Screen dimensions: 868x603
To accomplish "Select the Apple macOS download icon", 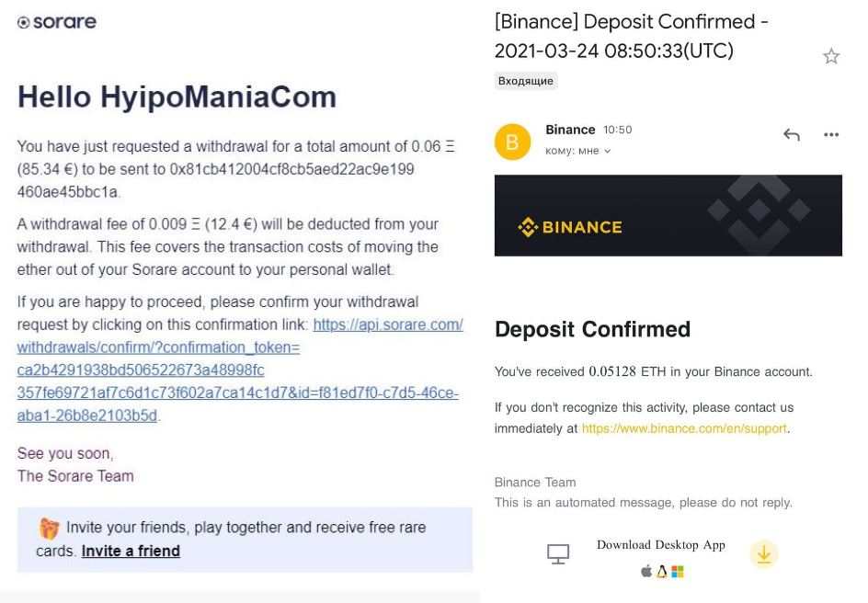I will coord(646,572).
